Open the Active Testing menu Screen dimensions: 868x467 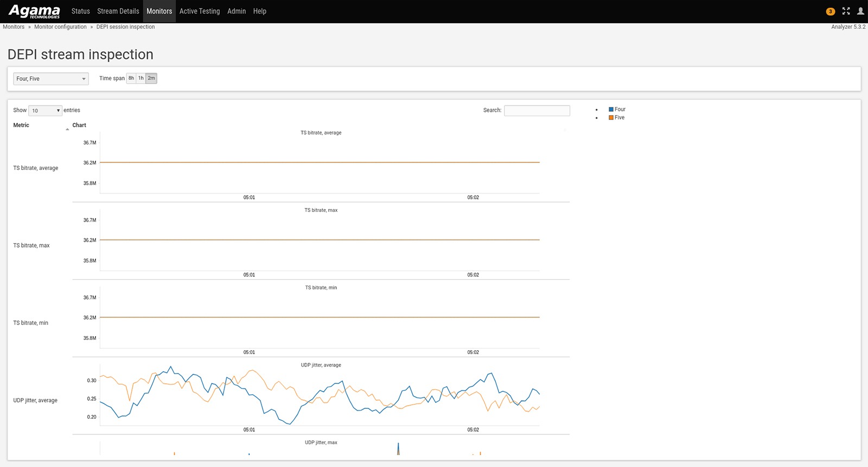(200, 11)
